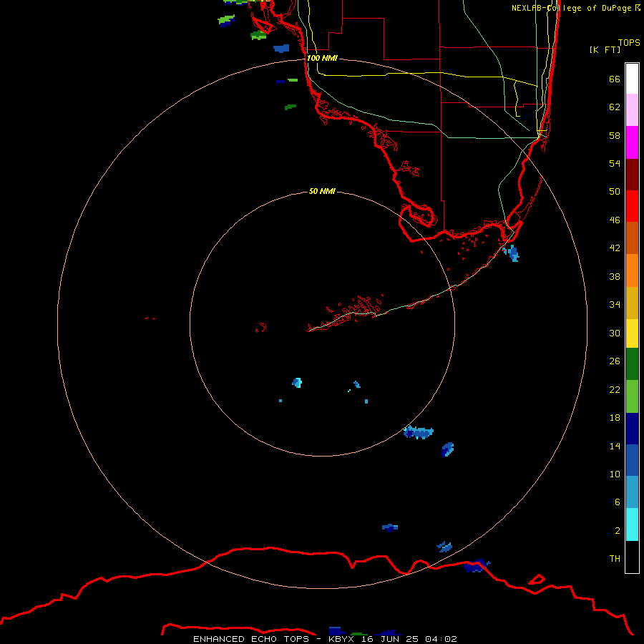
Task: Click the yellow 34 kft legend swatch
Action: 632,333
